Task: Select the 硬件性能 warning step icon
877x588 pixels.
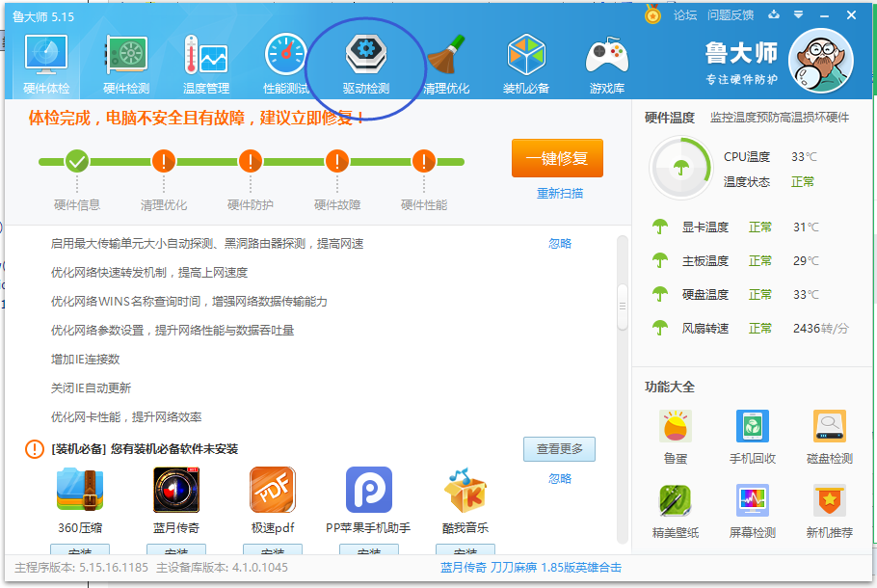Action: click(x=424, y=162)
